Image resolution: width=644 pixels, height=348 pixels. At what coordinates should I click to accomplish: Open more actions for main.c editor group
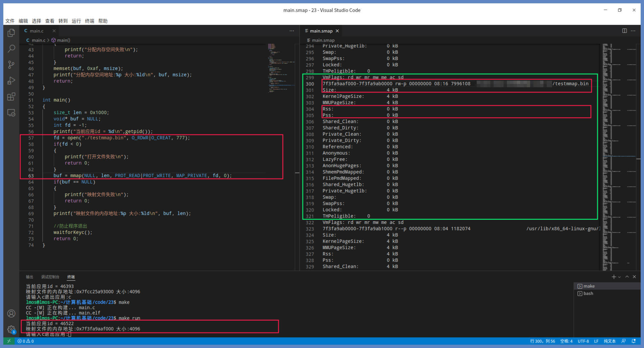click(x=292, y=31)
